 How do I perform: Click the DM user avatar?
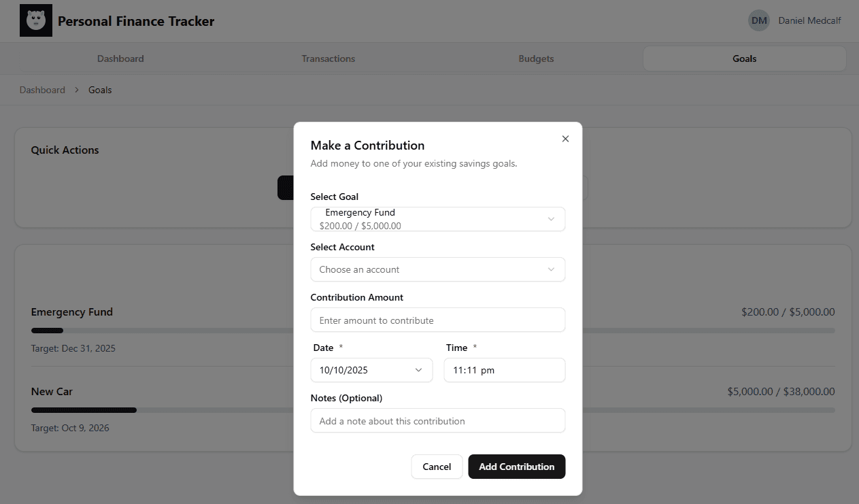[x=759, y=20]
